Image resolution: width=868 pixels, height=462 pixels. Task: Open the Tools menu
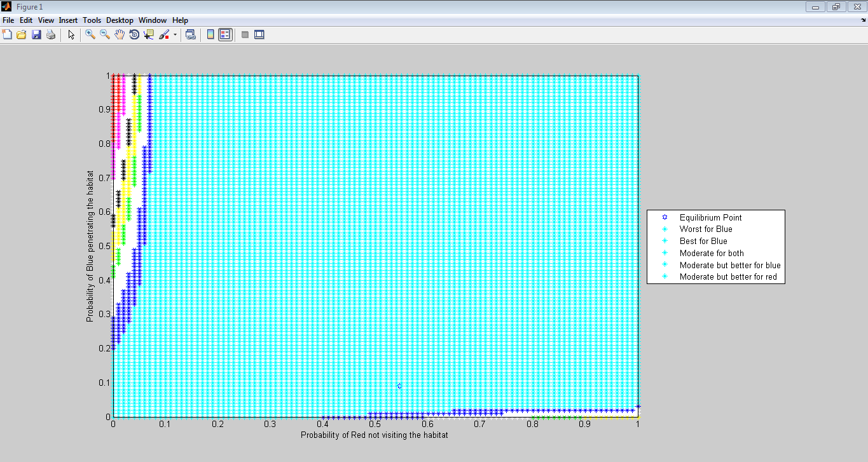(x=92, y=20)
